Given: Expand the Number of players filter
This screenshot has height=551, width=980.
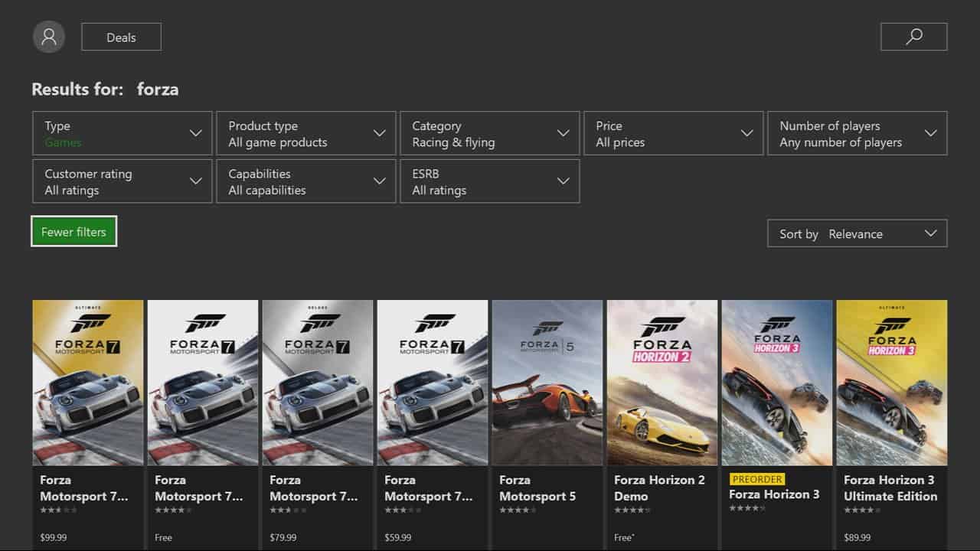Looking at the screenshot, I should (857, 134).
